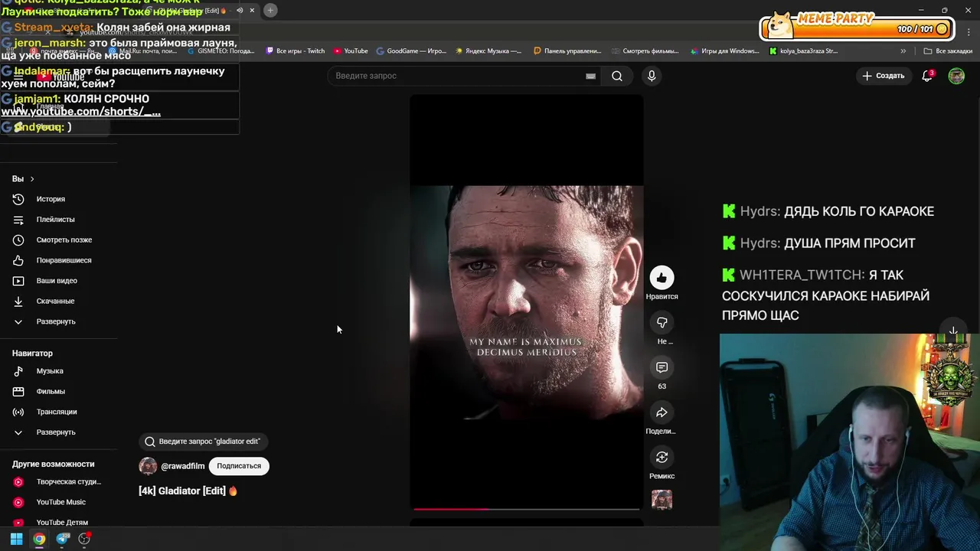This screenshot has width=980, height=551.
Task: Open the third taskbar app with red badge
Action: pos(85,539)
